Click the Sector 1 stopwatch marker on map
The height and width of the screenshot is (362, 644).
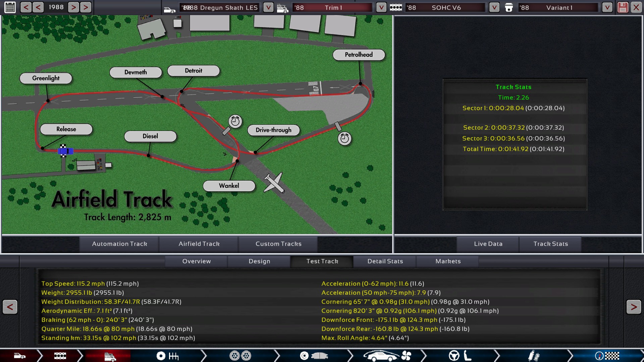pyautogui.click(x=235, y=121)
